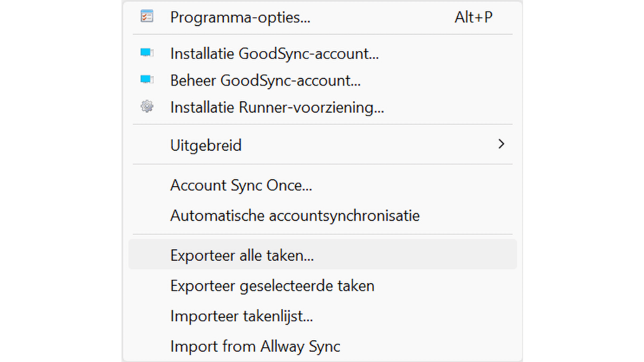
Task: Enable Automatische accountsynchronisatie
Action: pos(295,216)
